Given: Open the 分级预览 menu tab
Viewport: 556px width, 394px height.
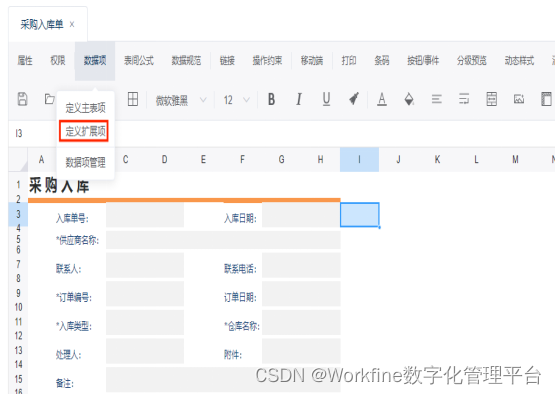Looking at the screenshot, I should 472,61.
